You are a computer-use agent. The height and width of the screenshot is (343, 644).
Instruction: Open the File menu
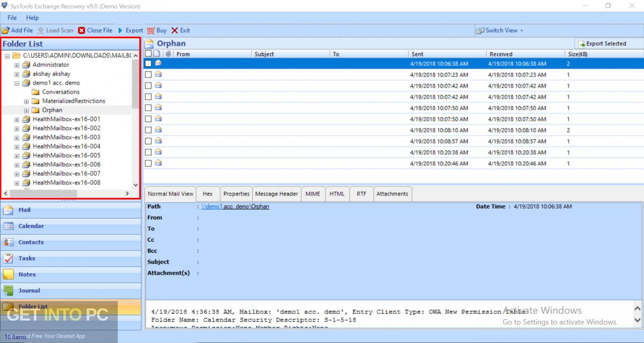click(12, 18)
